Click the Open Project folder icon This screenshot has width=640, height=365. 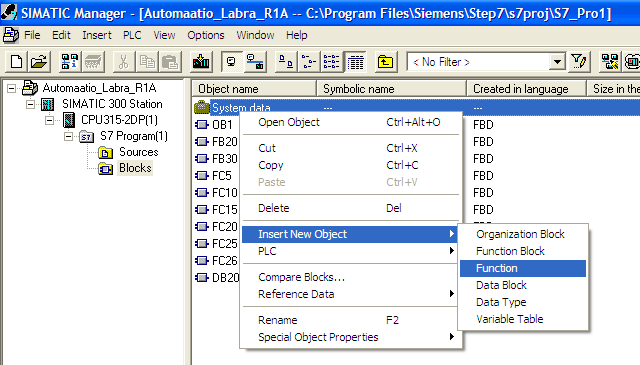(39, 62)
